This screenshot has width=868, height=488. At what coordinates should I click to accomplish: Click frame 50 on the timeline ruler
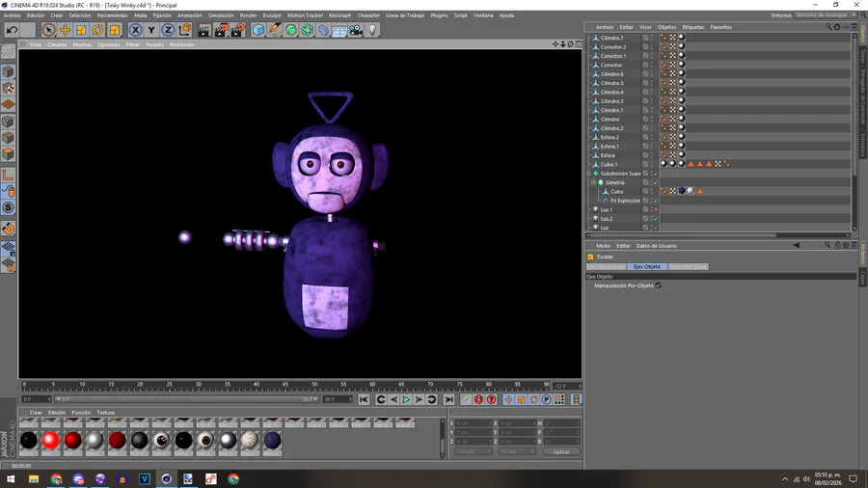(x=313, y=385)
